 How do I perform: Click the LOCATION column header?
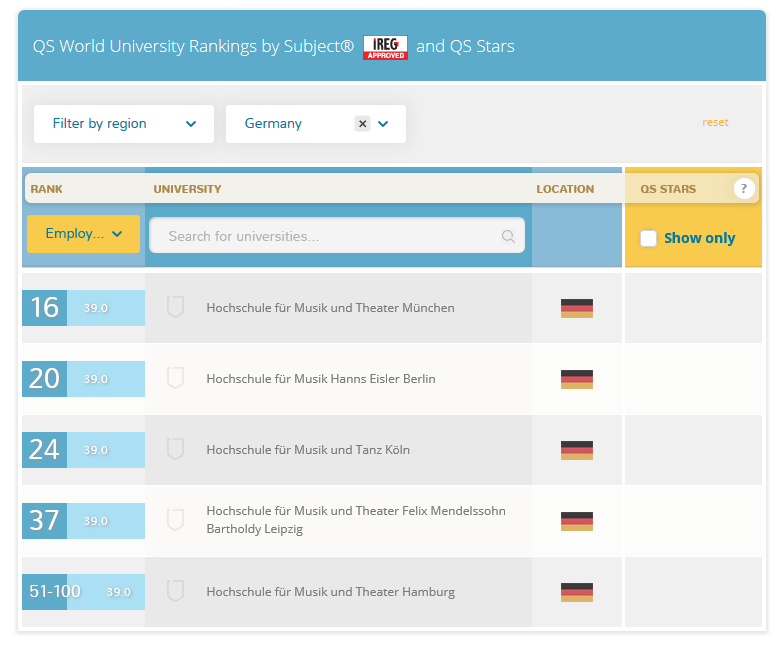(x=565, y=189)
